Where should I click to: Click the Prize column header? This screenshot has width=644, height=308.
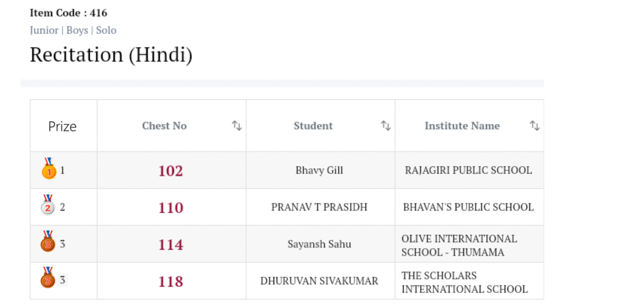(x=62, y=127)
